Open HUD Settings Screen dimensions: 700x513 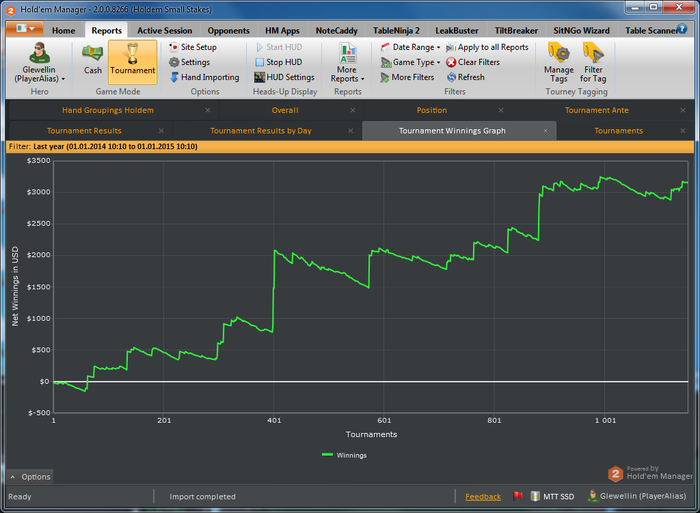tap(284, 77)
